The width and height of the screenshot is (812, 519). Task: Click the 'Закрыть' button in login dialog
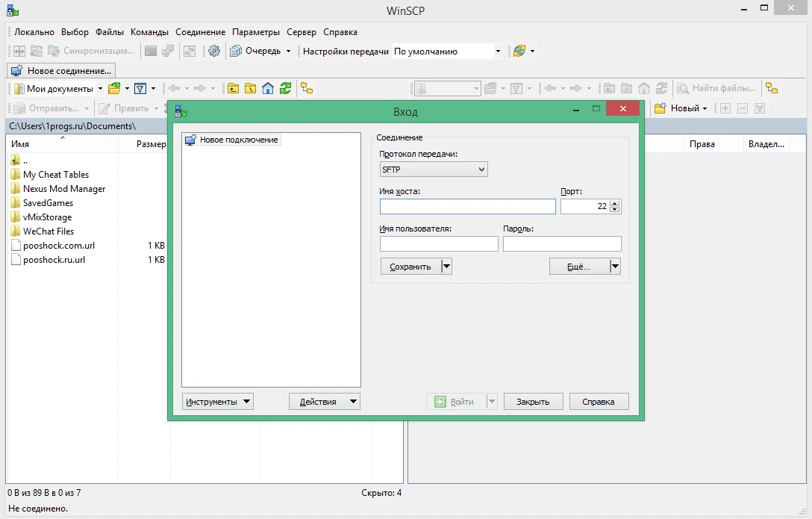533,402
